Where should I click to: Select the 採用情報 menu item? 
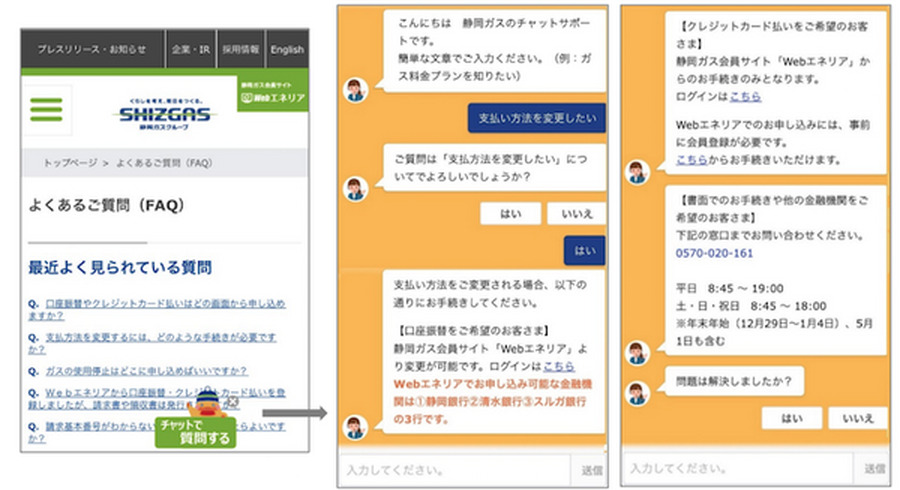(240, 49)
